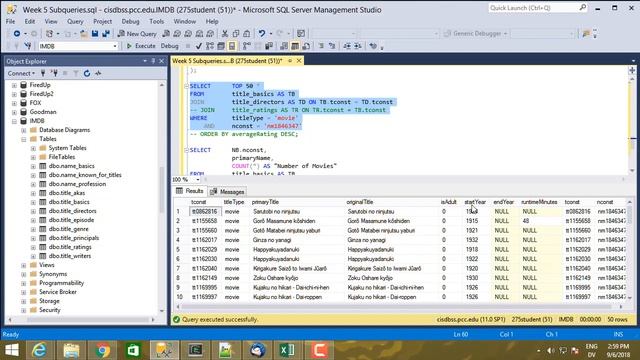Click the startYear column header
Screen dimensions: 640x360
point(475,202)
